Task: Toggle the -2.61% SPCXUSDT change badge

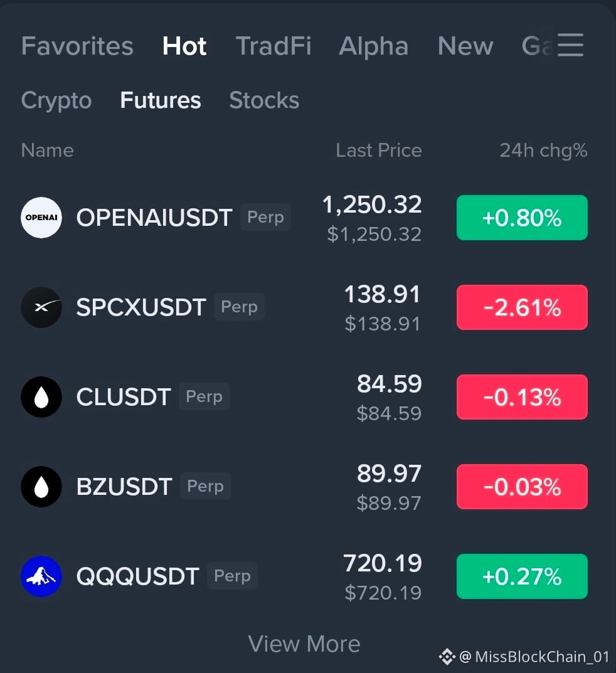Action: [x=522, y=307]
